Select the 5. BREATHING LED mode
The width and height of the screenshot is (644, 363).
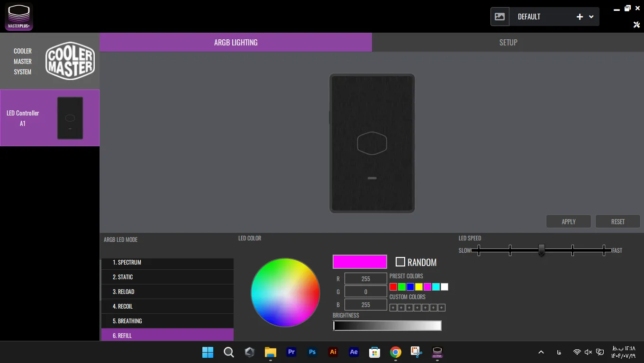click(167, 321)
